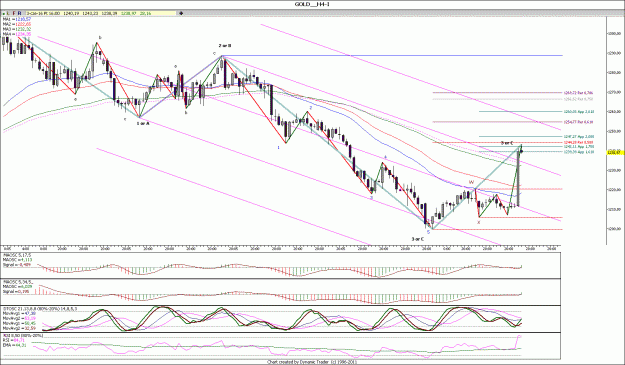Click the black diamond scroll marker in header
The image size is (625, 365).
coord(181,13)
